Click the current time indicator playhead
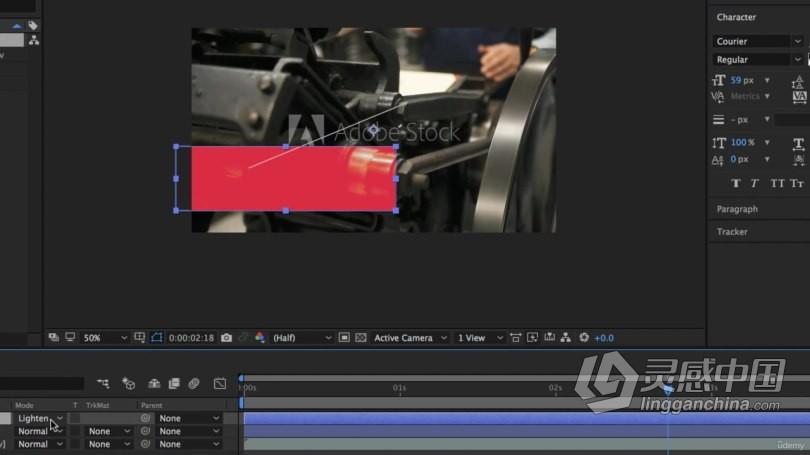 click(x=668, y=390)
